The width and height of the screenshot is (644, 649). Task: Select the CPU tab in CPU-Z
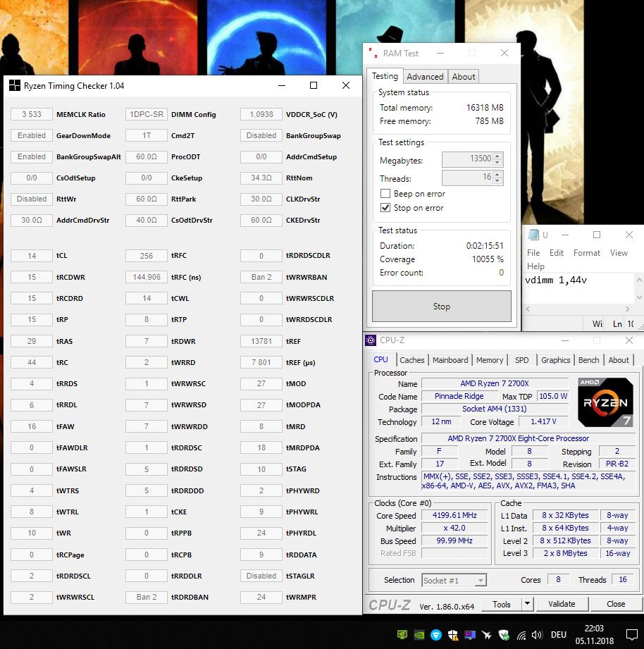click(380, 359)
